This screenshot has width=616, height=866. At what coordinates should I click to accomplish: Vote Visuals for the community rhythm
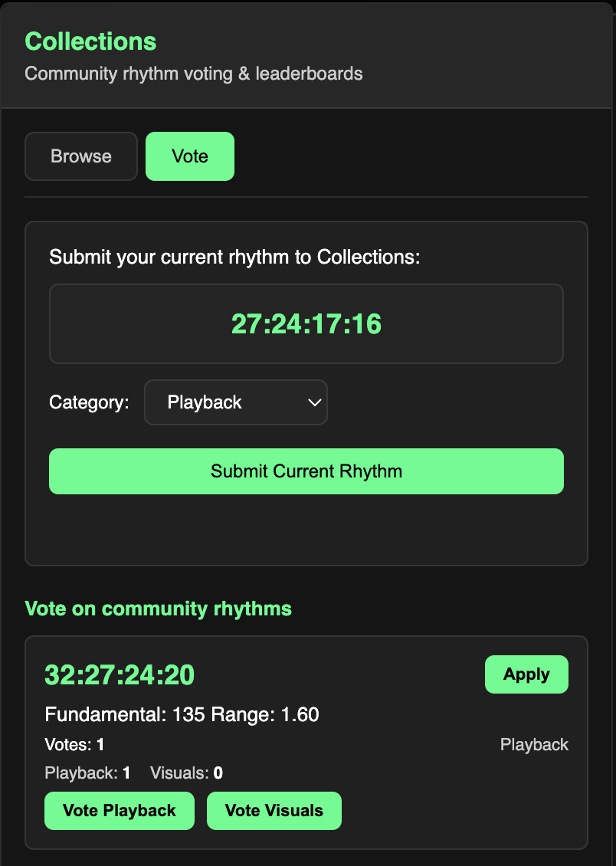274,810
